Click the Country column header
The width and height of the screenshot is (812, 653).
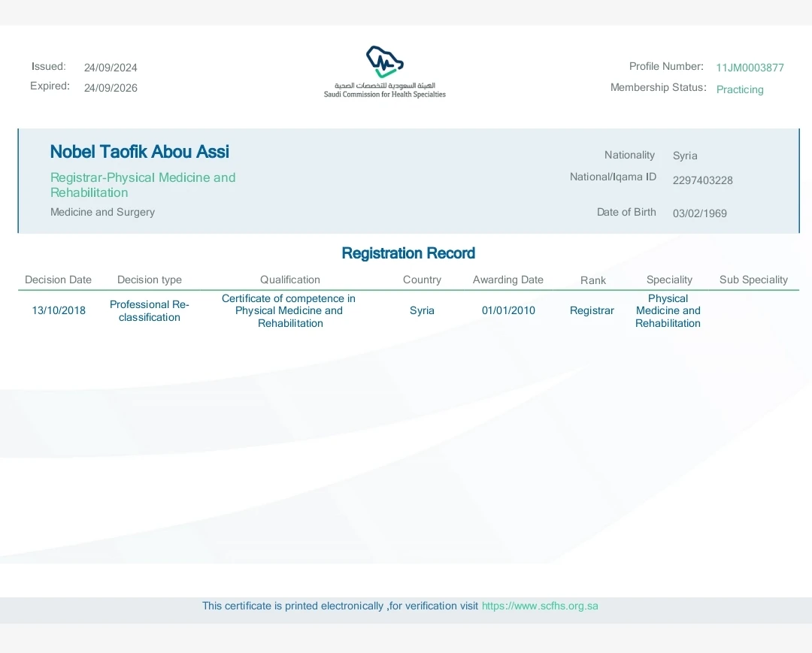click(422, 280)
